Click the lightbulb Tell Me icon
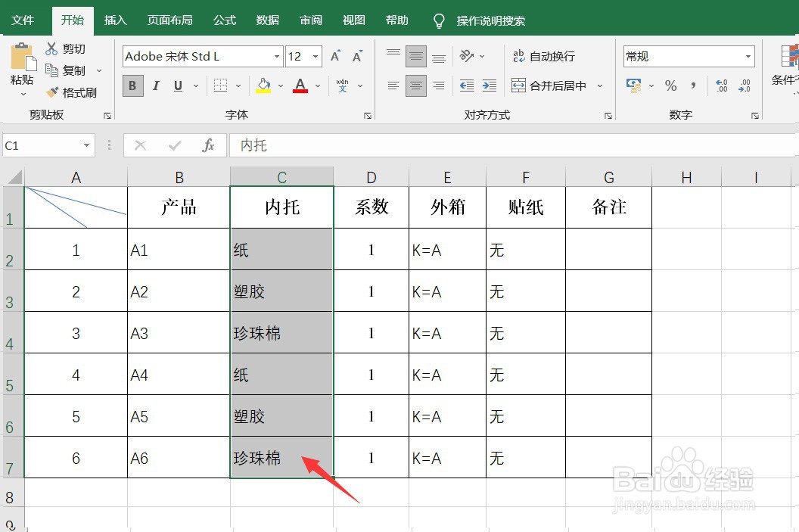Screen dimensions: 799x532 point(438,21)
